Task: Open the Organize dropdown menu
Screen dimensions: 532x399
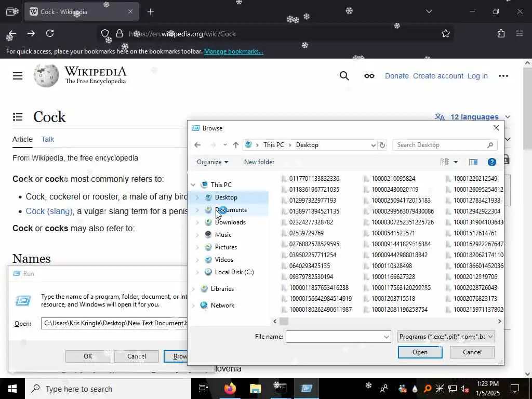Action: click(212, 162)
